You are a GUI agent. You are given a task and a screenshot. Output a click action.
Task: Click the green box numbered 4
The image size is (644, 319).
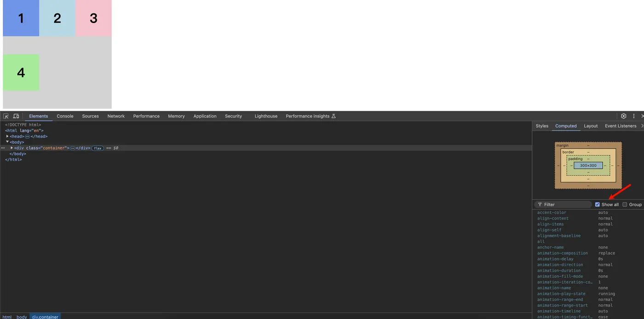click(x=21, y=72)
